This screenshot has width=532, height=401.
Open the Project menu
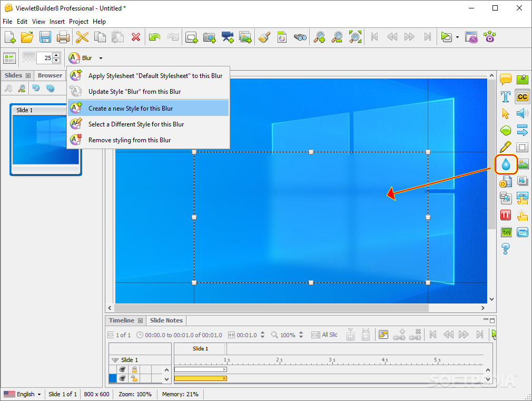[78, 22]
